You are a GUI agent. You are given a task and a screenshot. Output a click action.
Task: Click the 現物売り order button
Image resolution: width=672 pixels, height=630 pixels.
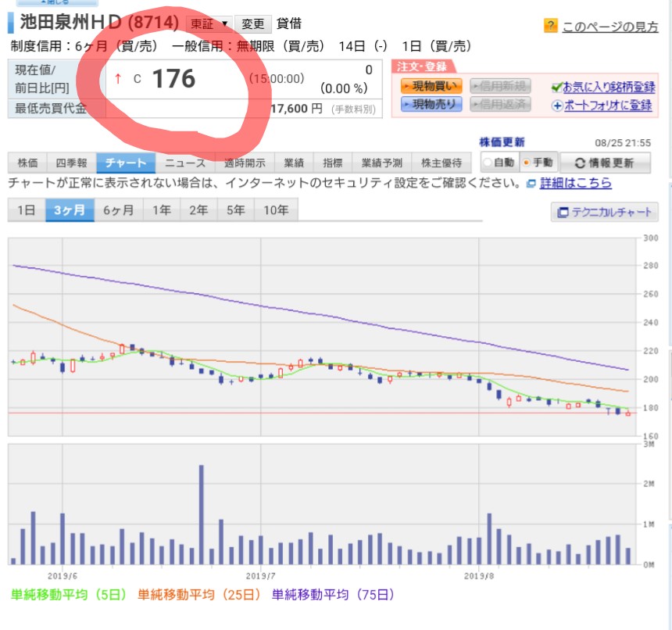(431, 104)
